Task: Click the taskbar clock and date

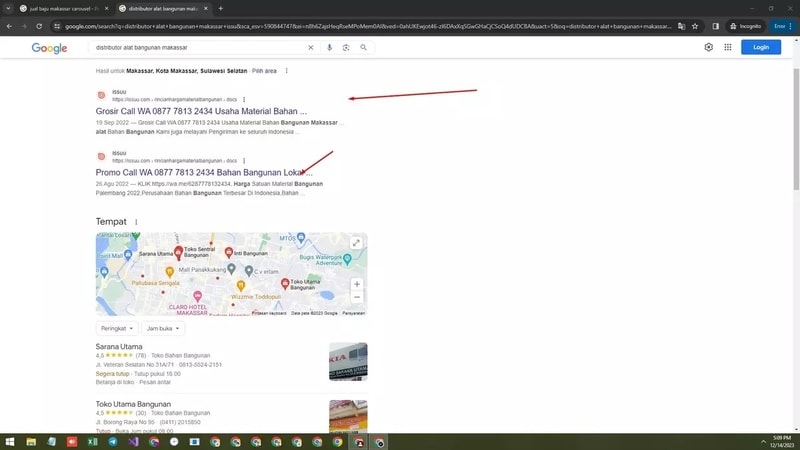Action: click(x=782, y=442)
